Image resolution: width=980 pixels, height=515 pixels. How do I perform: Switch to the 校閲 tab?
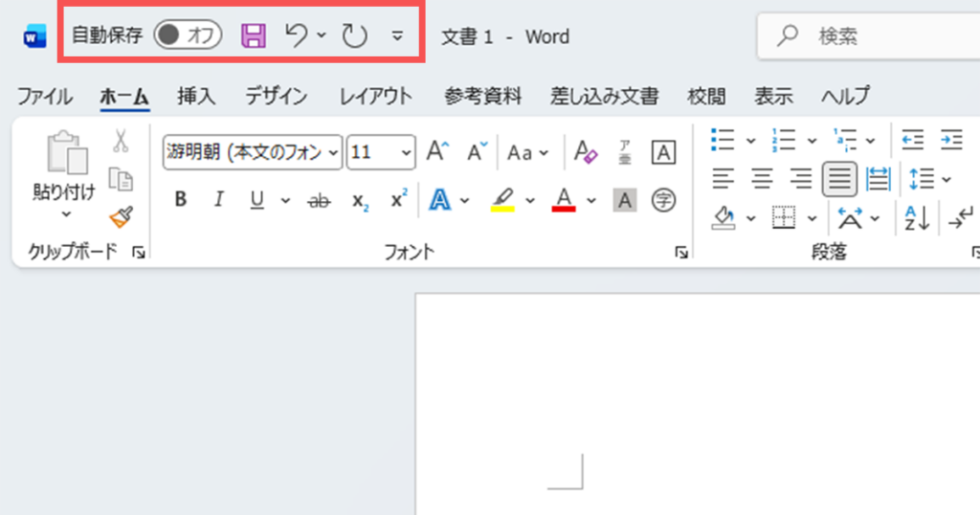click(706, 97)
